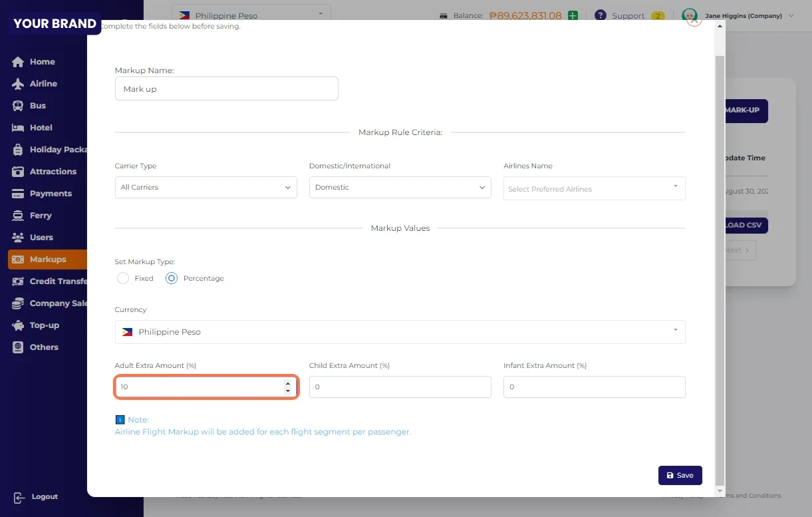812x517 pixels.
Task: Open the Support link in header
Action: pyautogui.click(x=627, y=16)
